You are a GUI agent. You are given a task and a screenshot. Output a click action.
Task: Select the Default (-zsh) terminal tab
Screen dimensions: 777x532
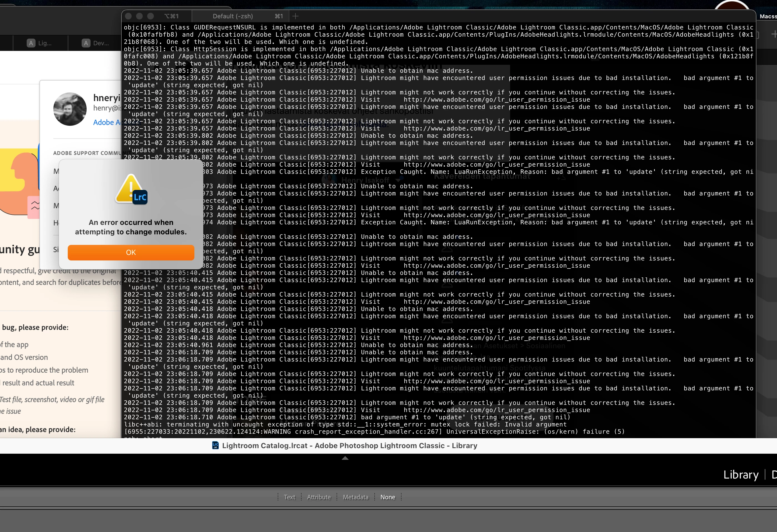pyautogui.click(x=233, y=16)
